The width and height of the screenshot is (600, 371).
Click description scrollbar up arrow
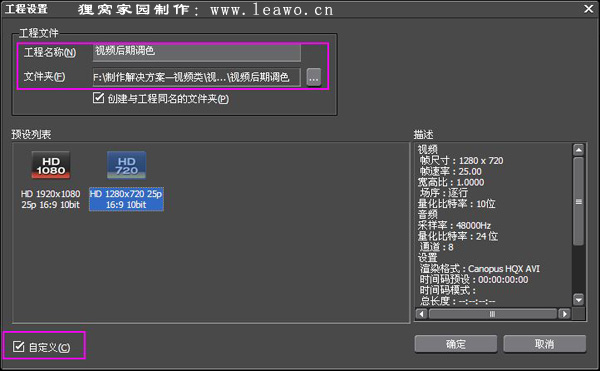click(x=579, y=150)
